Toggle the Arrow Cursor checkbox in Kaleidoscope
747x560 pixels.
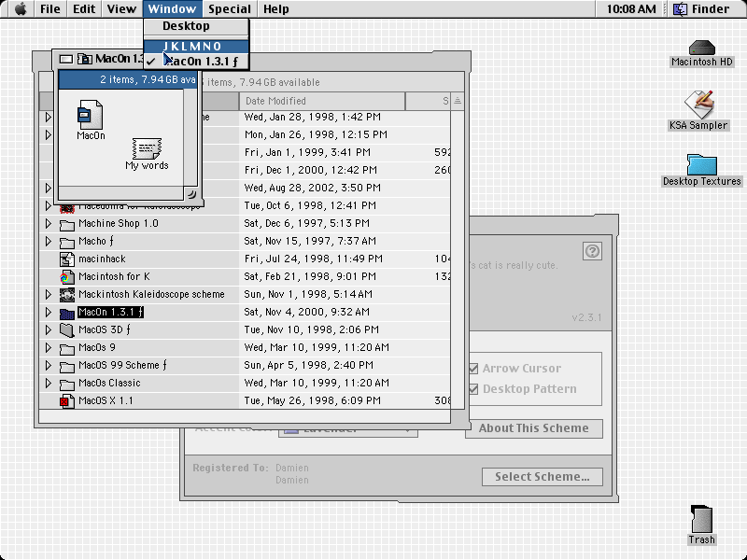tap(473, 369)
